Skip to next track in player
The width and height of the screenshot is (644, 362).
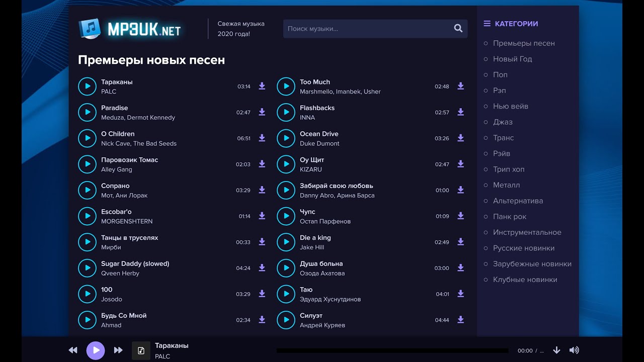(118, 350)
